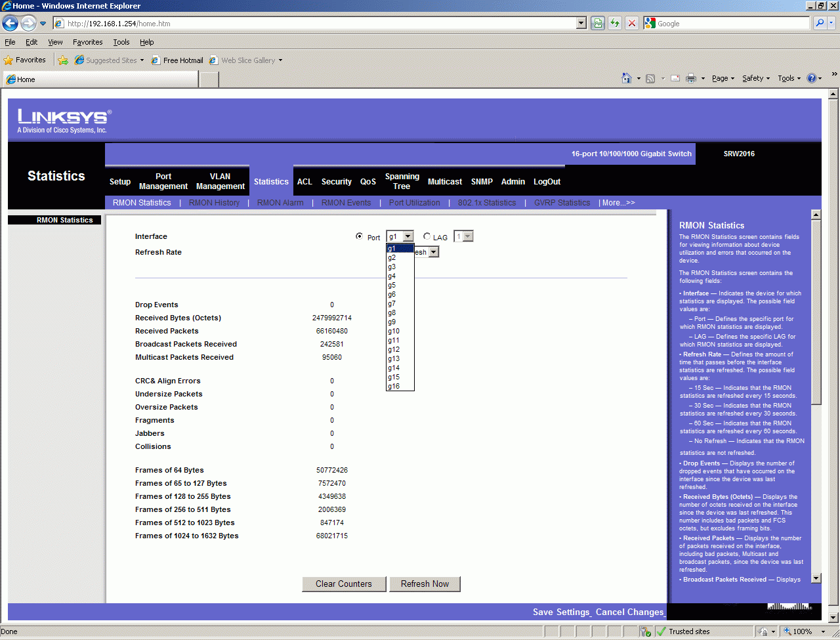
Task: Click the Linksys logo
Action: pyautogui.click(x=64, y=121)
